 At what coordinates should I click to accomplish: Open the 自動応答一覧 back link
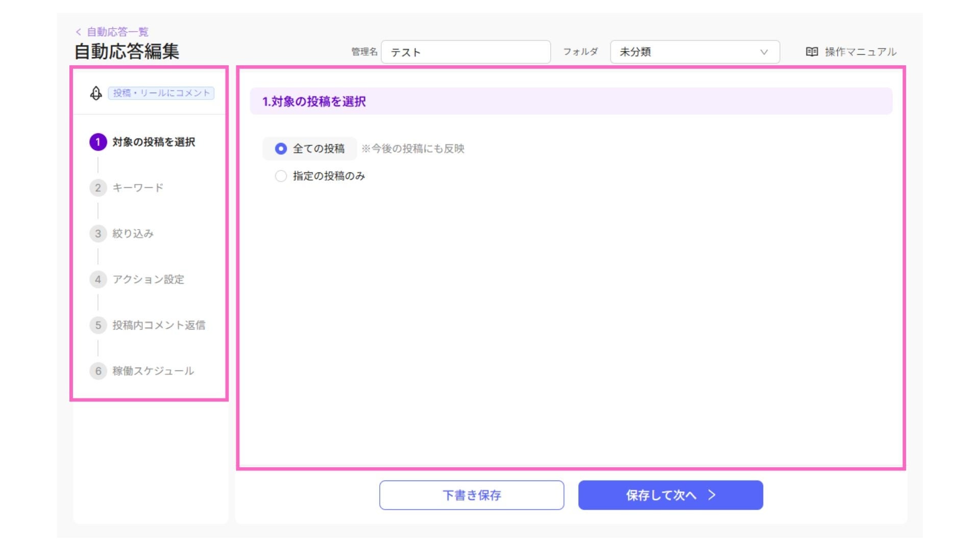click(117, 32)
